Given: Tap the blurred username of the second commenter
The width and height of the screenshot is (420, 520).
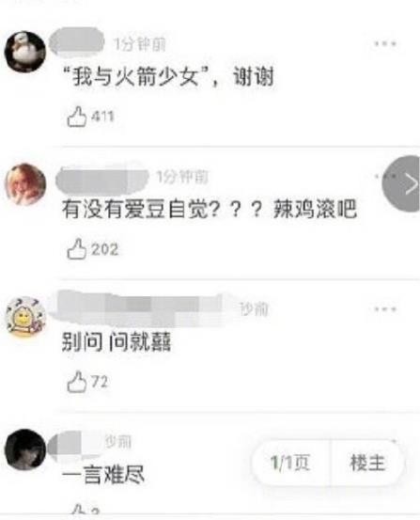Looking at the screenshot, I should click(102, 180).
